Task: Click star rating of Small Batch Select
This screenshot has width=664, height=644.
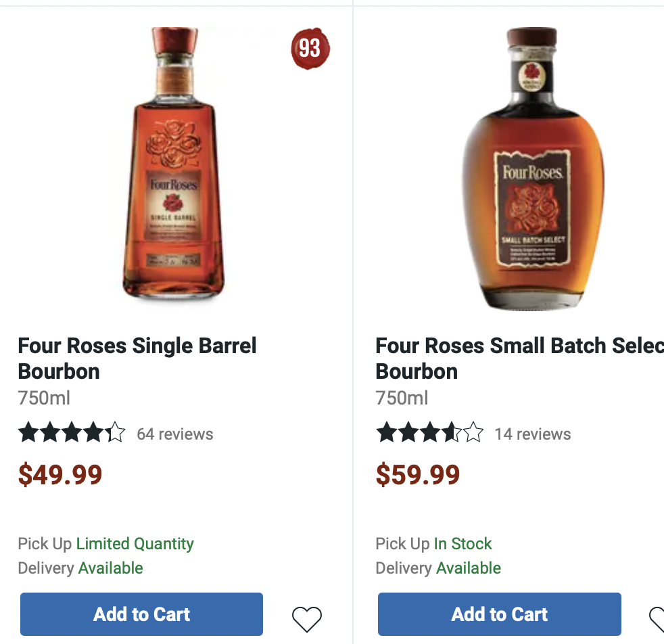Action: (430, 432)
